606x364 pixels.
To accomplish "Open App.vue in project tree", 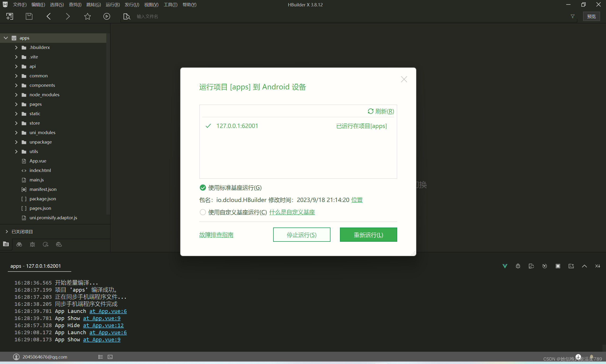I will [x=38, y=161].
